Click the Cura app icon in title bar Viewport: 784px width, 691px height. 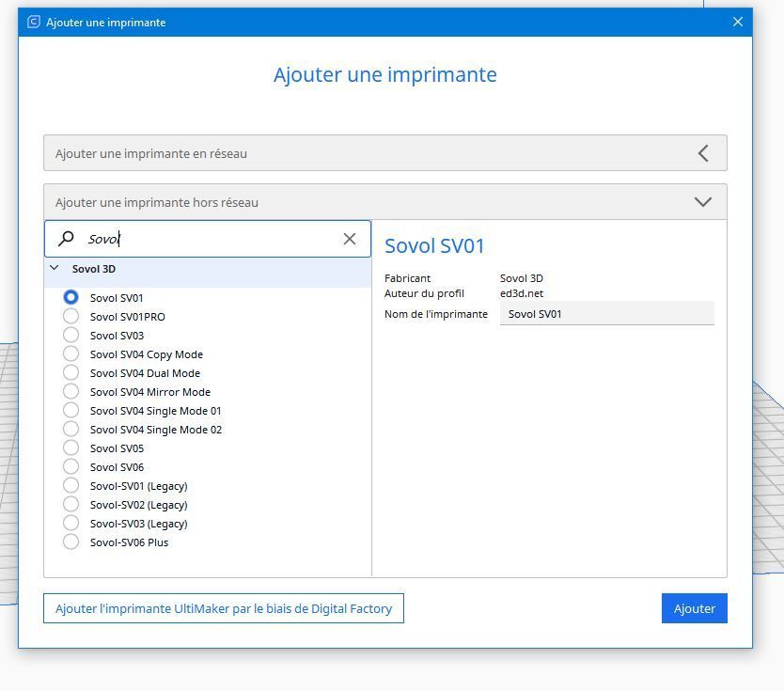34,22
